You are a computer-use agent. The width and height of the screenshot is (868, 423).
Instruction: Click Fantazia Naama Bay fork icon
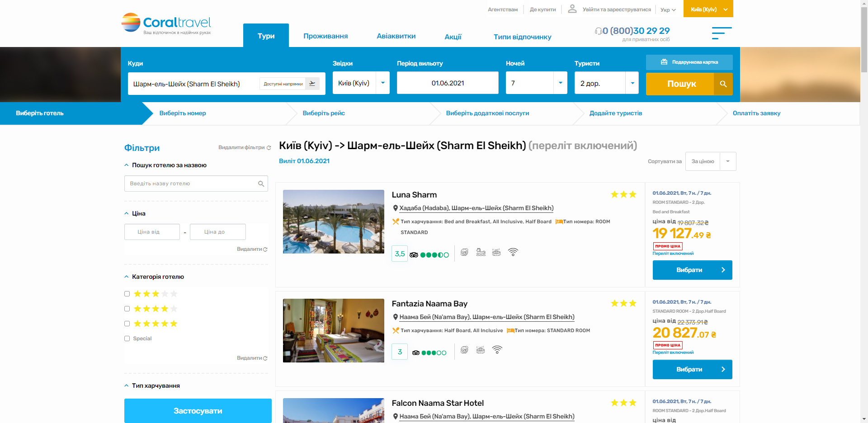[396, 330]
